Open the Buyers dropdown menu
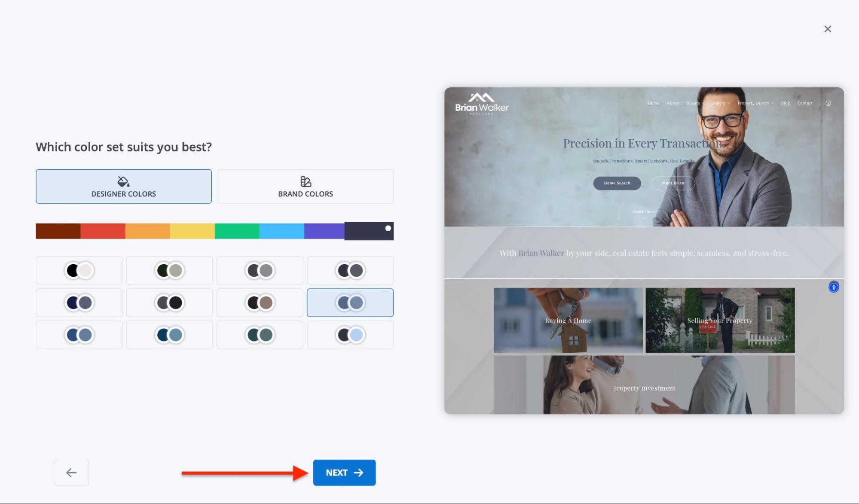 694,103
